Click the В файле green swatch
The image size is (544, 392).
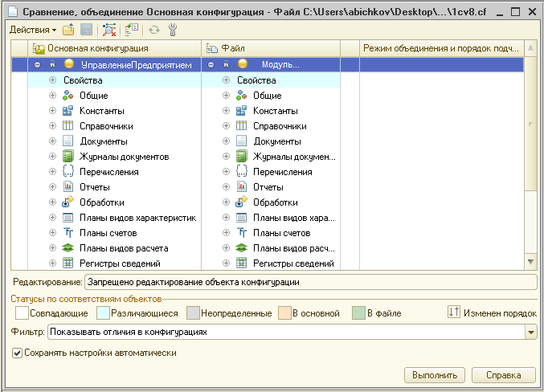(358, 313)
